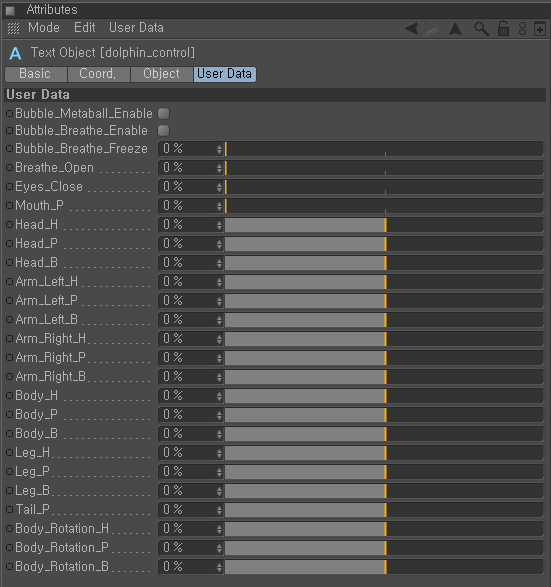Open the search magnifier in Attributes
Screen dimensions: 551x587
point(481,28)
